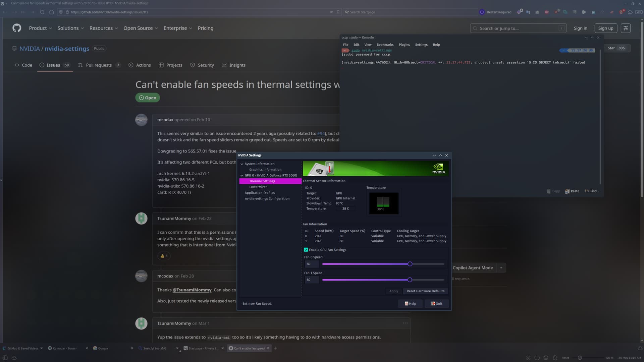Switch to the Insights tab
The width and height of the screenshot is (644, 362).
233,65
